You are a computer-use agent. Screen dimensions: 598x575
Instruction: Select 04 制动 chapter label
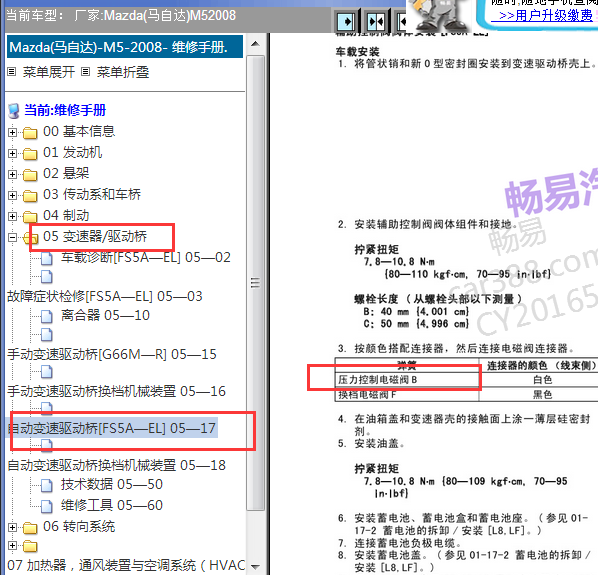click(66, 215)
